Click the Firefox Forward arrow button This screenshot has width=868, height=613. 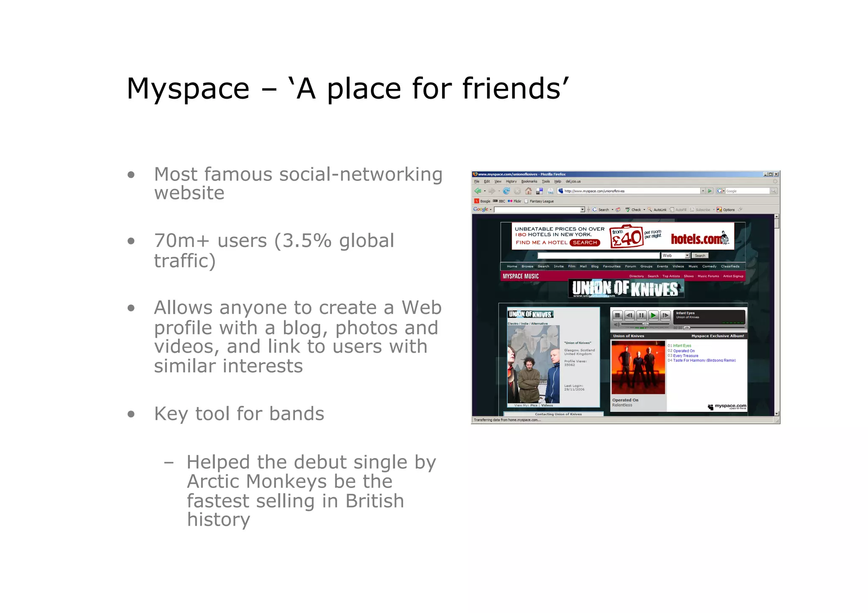492,191
